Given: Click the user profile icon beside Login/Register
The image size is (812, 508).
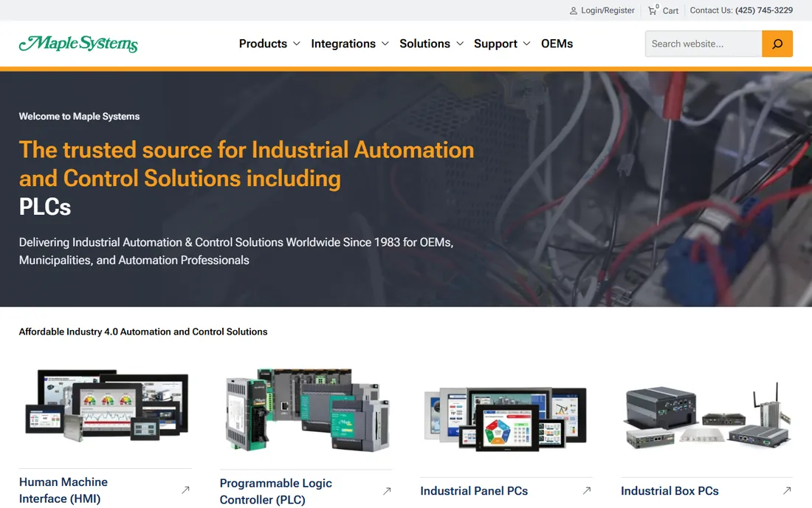Looking at the screenshot, I should (x=574, y=10).
